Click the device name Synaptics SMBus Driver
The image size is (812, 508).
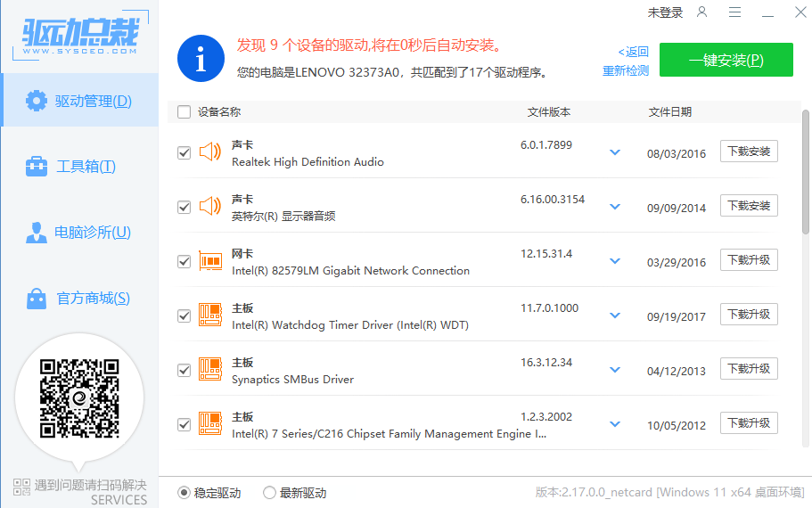(x=292, y=380)
